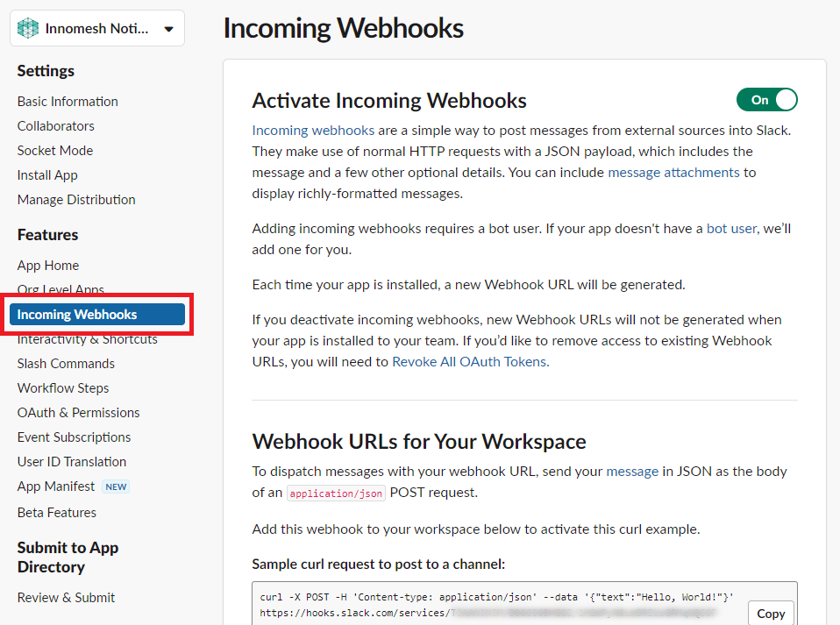Viewport: 840px width, 625px height.
Task: Click the Innomesh app logo icon
Action: click(x=28, y=28)
